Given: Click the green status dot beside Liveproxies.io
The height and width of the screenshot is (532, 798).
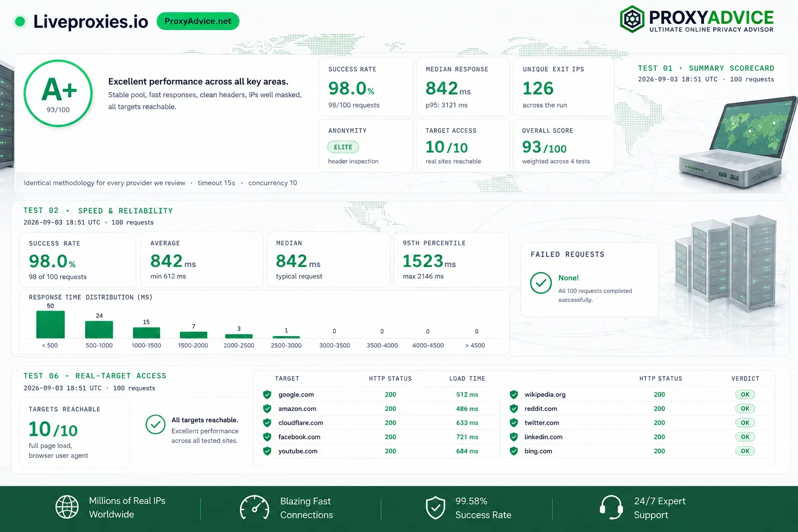Looking at the screenshot, I should [20, 21].
